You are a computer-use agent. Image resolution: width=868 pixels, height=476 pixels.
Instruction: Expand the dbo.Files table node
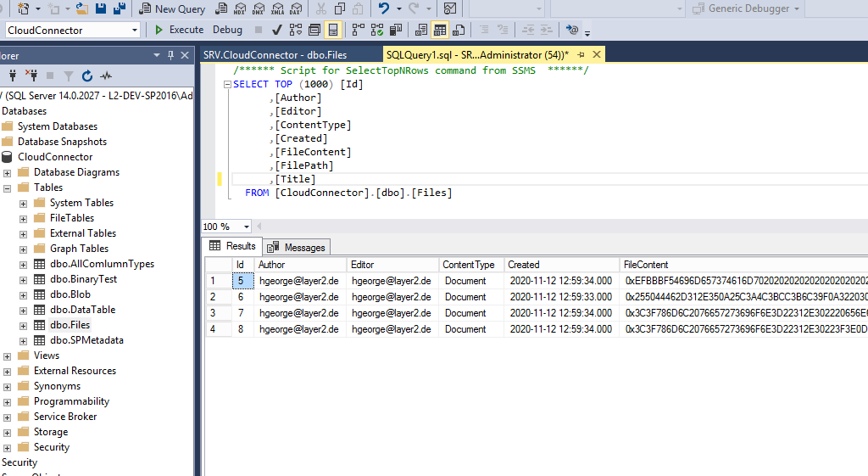pyautogui.click(x=24, y=325)
